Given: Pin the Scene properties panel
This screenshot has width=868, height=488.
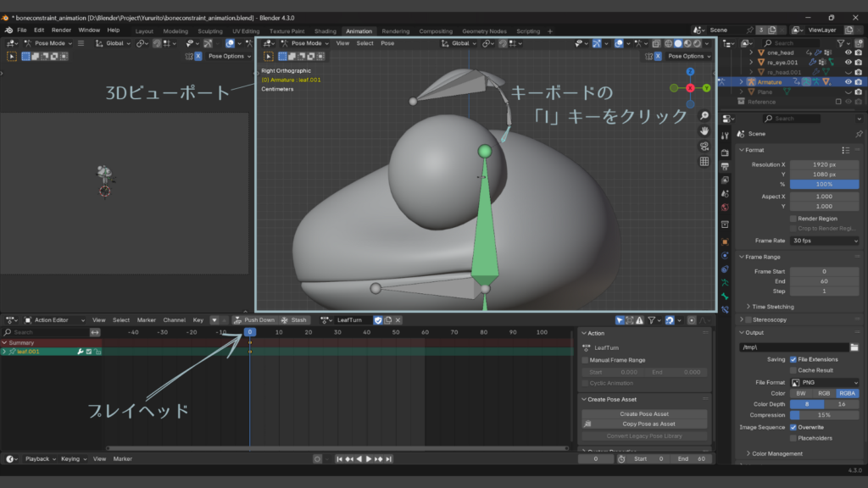Looking at the screenshot, I should tap(859, 134).
